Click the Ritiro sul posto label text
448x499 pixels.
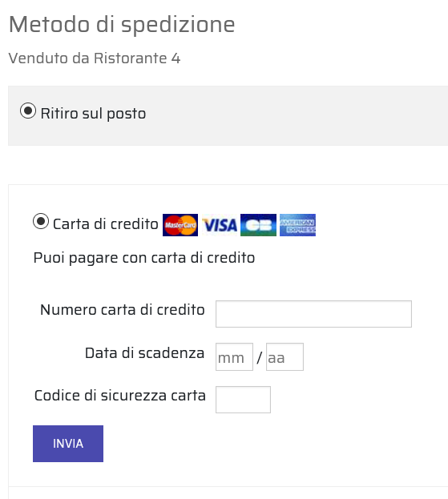(93, 114)
